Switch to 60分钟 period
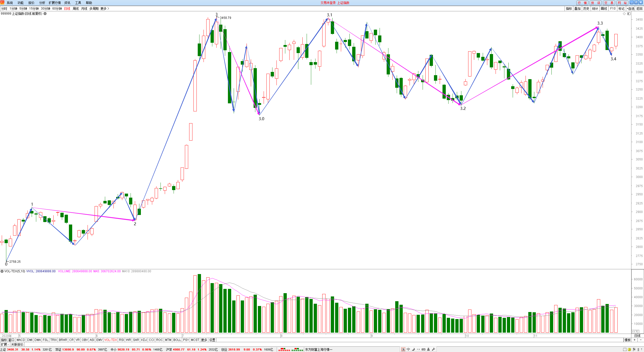The width and height of the screenshot is (644, 352). pyautogui.click(x=57, y=9)
